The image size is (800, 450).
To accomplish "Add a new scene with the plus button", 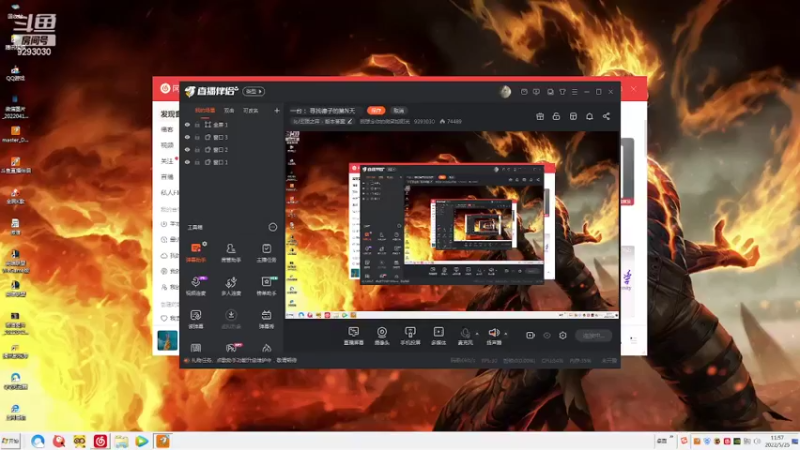I will click(x=277, y=110).
